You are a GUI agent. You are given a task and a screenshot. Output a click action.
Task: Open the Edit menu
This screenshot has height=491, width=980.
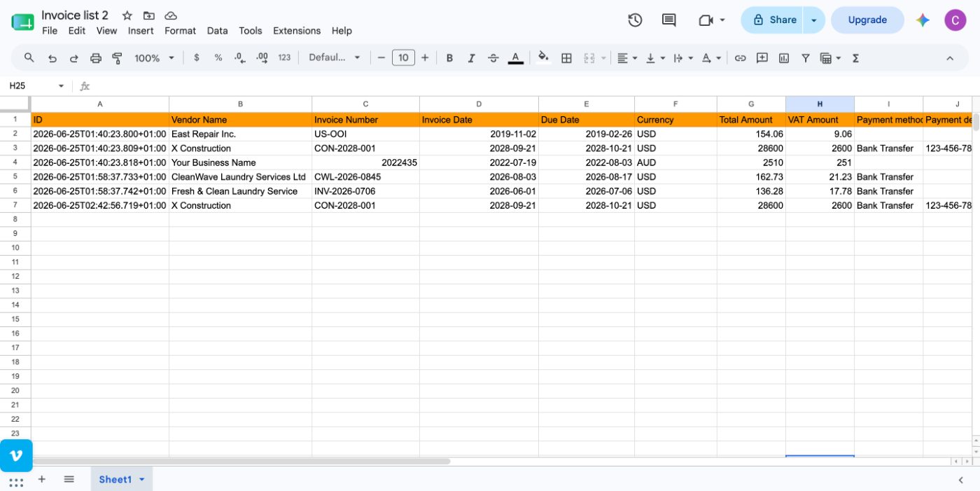77,31
